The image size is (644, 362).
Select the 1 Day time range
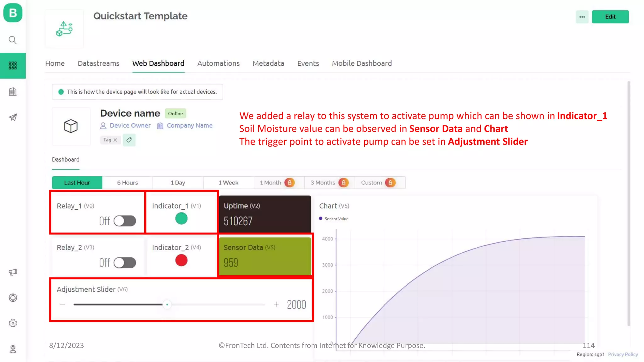click(178, 183)
